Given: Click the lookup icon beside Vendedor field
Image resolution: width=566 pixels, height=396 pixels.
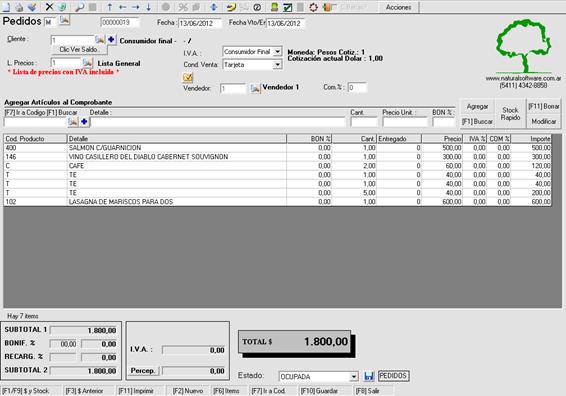Looking at the screenshot, I should [255, 88].
